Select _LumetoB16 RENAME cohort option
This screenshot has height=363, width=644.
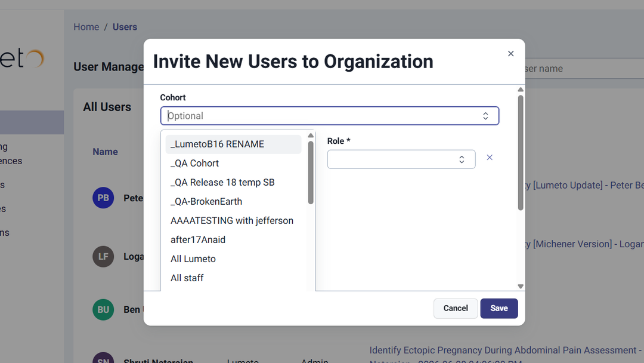(233, 144)
